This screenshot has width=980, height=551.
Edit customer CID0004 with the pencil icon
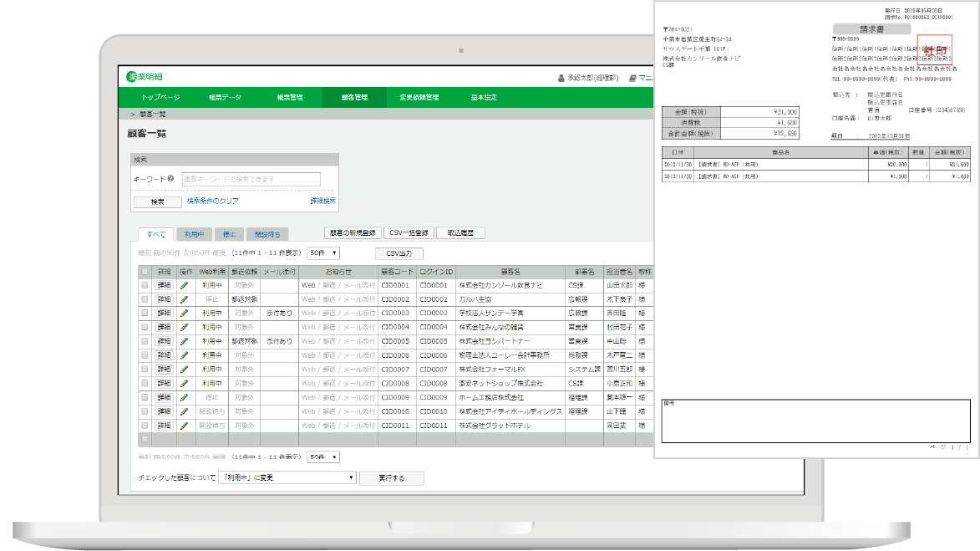click(185, 327)
